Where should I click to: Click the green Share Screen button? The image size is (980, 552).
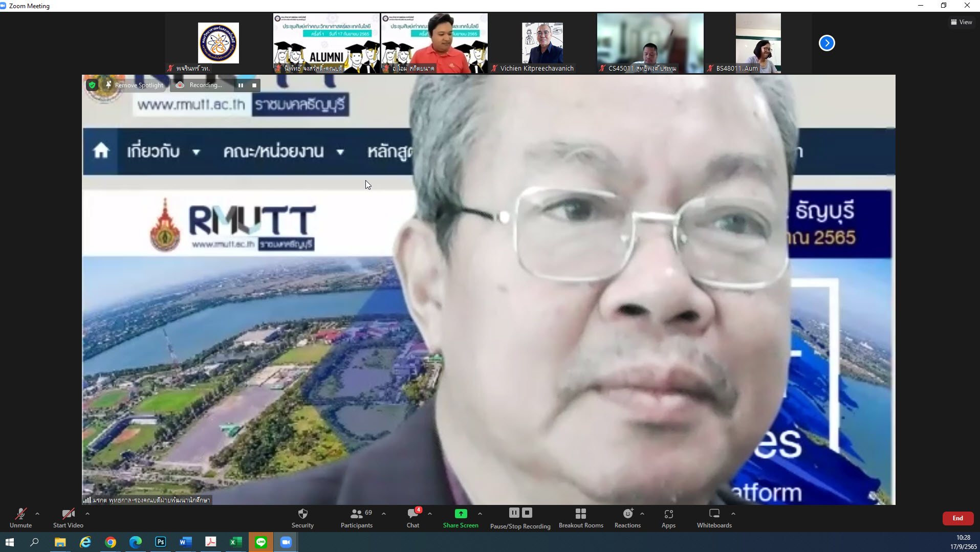(461, 518)
